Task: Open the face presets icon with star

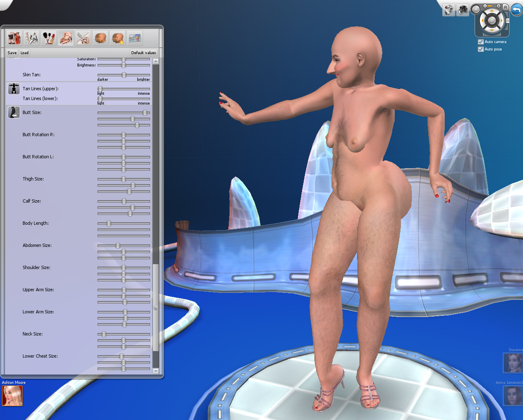Action: 117,38
